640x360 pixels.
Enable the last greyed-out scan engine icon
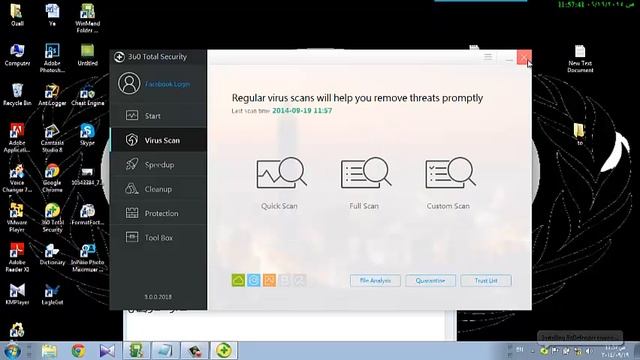point(300,280)
